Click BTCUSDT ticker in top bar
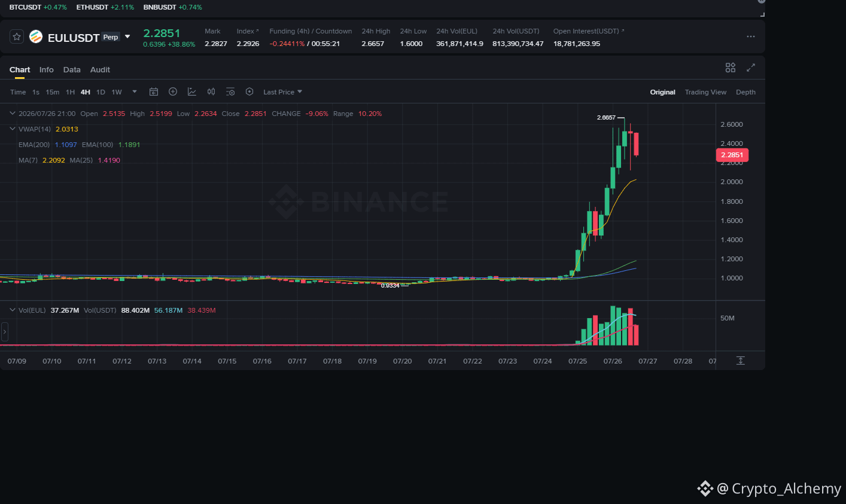Screen dimensions: 846x504 [x=38, y=7]
